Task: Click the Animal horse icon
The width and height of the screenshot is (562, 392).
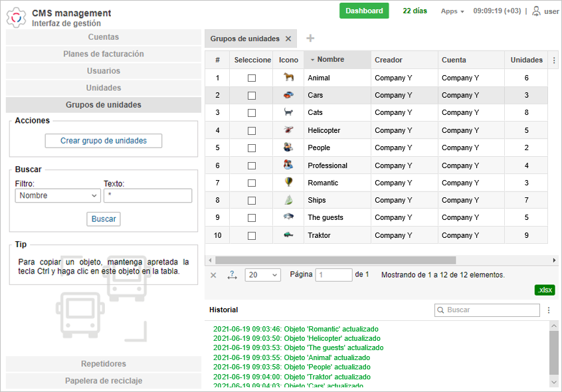Action: coord(288,77)
